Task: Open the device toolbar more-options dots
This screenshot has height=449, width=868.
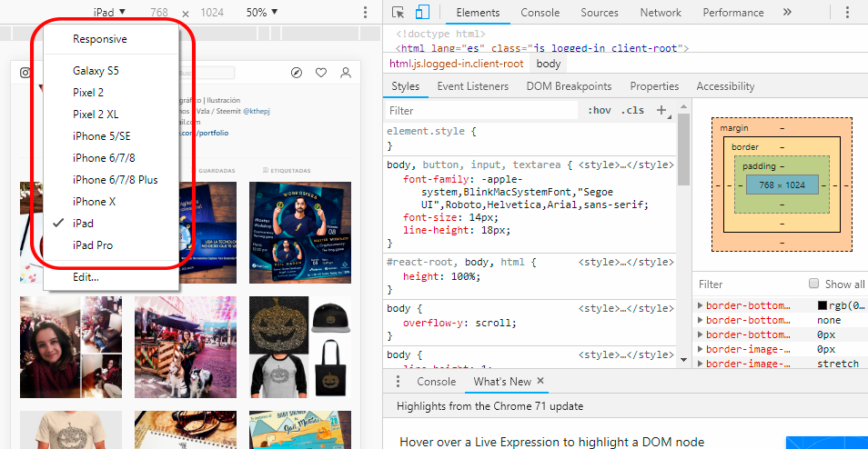Action: [365, 13]
